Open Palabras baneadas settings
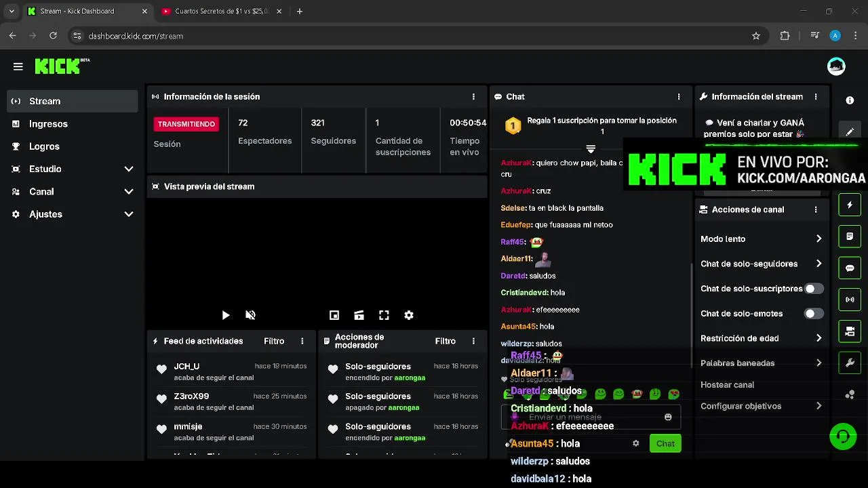868x488 pixels. point(761,363)
